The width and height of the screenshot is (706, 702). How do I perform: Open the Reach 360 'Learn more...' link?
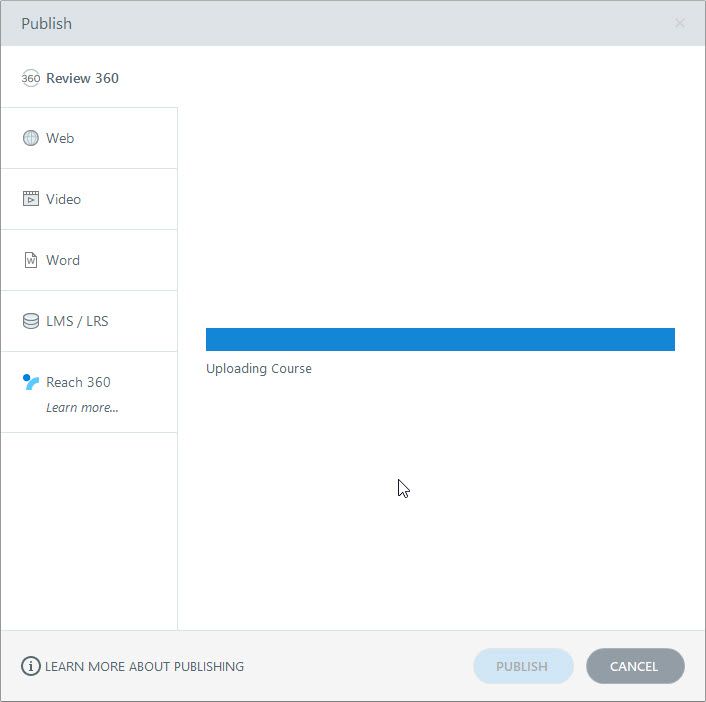(x=82, y=407)
